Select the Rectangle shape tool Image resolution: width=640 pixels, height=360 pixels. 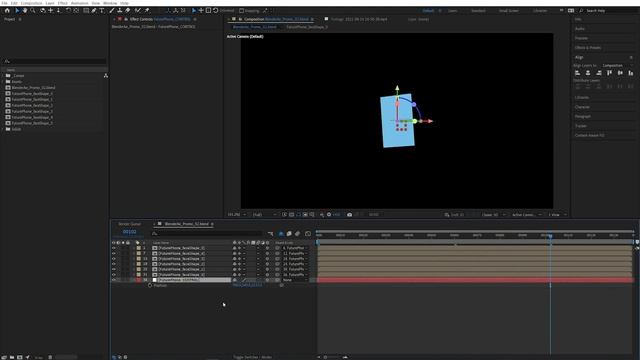86,11
